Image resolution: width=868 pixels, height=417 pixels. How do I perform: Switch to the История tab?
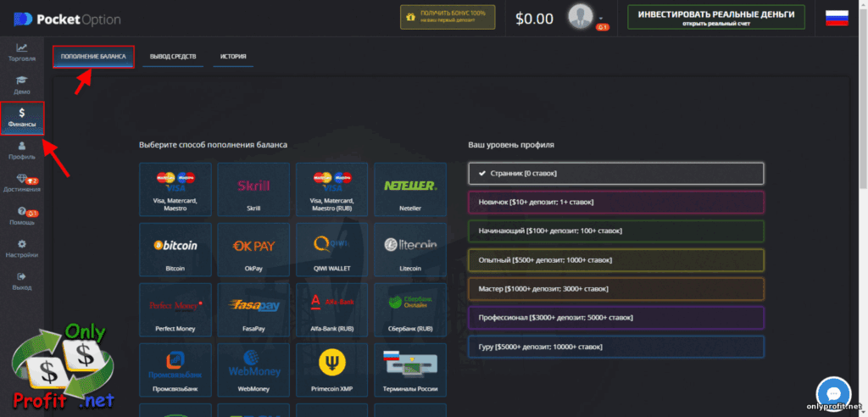pos(233,57)
